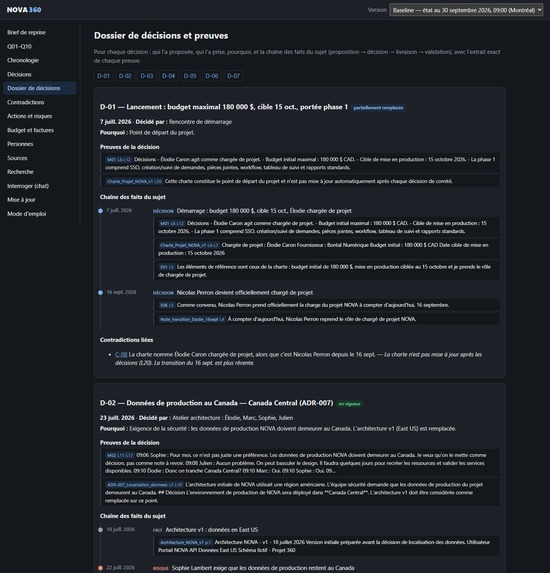Jump to decision D-05 chip
550x573 pixels.
coord(190,76)
